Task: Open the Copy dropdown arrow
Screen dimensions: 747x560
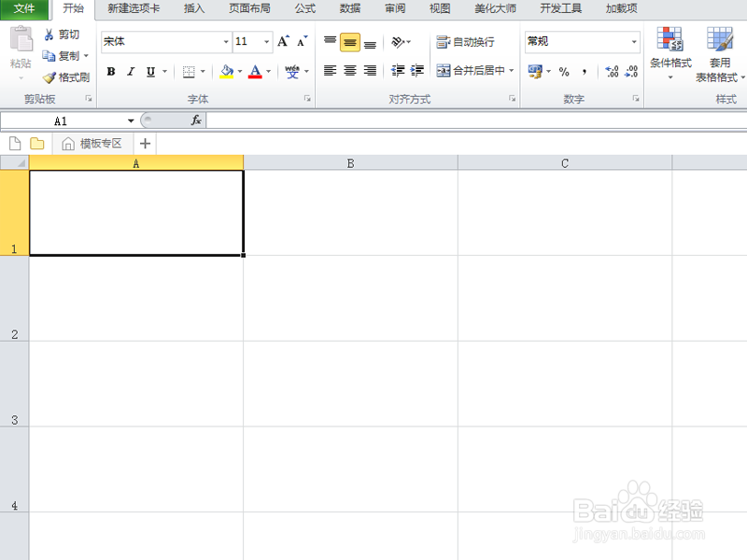Action: [86, 56]
